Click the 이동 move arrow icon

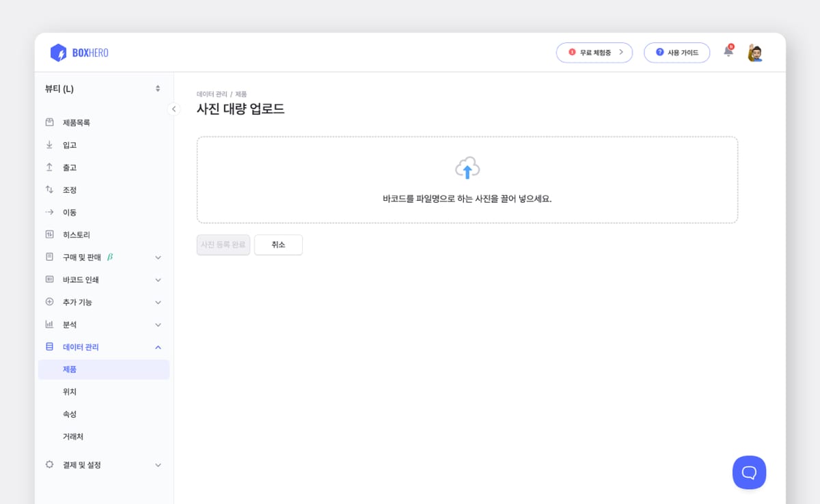coord(49,212)
